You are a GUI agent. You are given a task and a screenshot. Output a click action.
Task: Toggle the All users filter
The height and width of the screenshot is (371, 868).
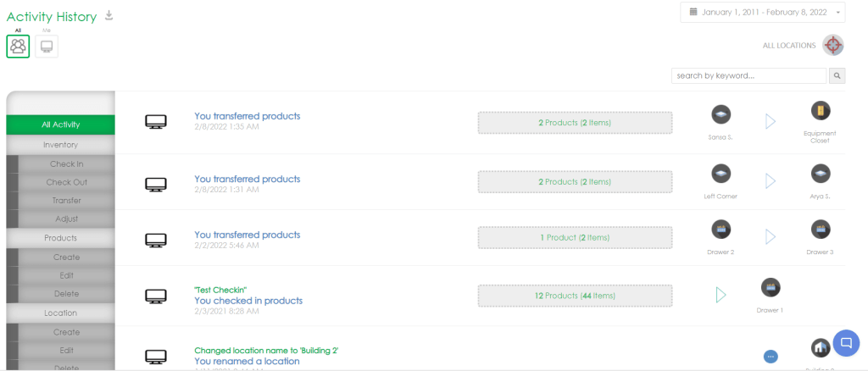(18, 46)
